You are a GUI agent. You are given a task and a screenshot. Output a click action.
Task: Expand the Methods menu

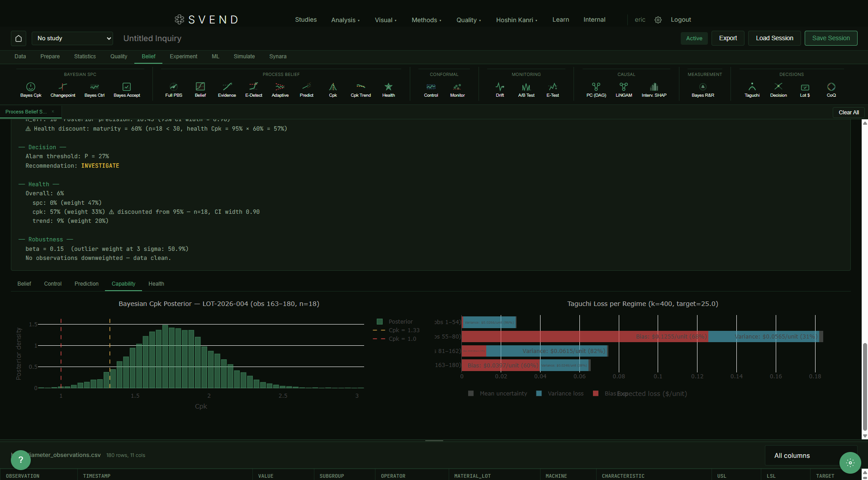tap(426, 19)
